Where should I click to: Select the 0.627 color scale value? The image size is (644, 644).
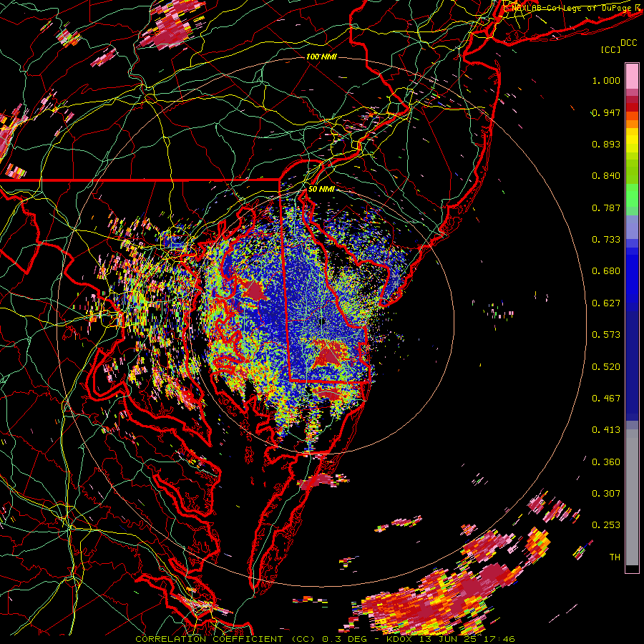tap(606, 303)
